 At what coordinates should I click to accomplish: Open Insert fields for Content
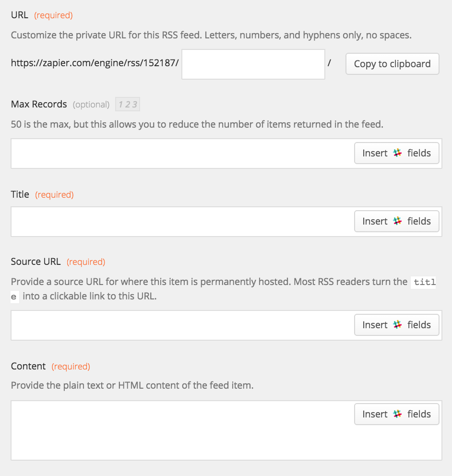click(x=396, y=414)
